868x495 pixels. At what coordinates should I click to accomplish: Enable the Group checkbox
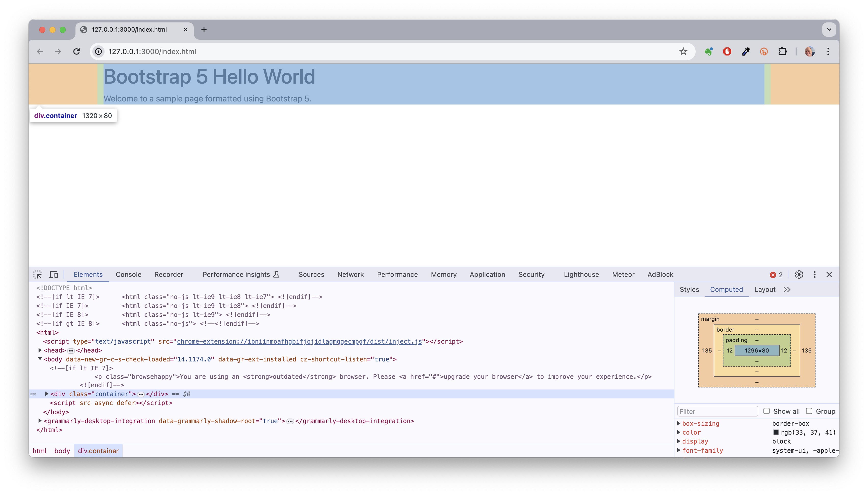[x=810, y=411]
